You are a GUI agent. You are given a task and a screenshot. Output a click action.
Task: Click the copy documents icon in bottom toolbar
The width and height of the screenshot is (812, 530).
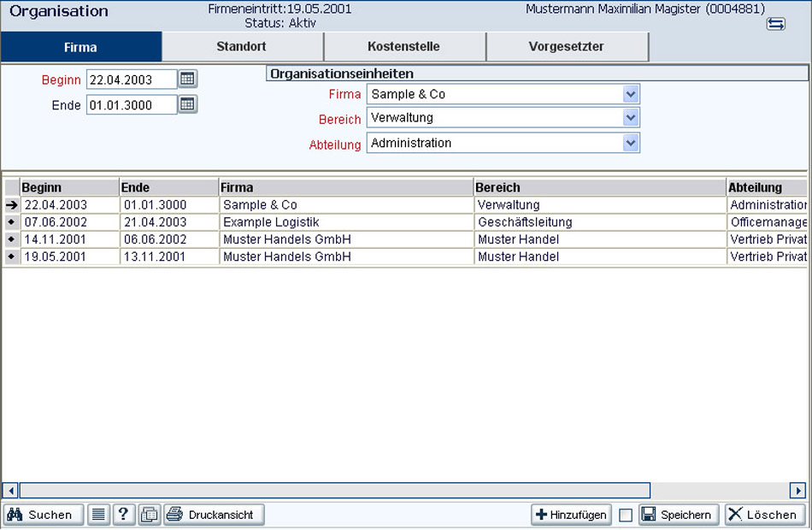149,515
